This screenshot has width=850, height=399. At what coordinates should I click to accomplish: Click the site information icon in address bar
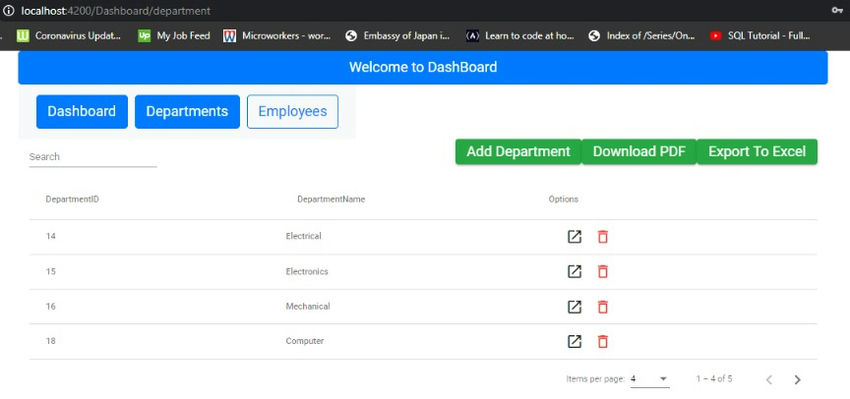click(9, 11)
